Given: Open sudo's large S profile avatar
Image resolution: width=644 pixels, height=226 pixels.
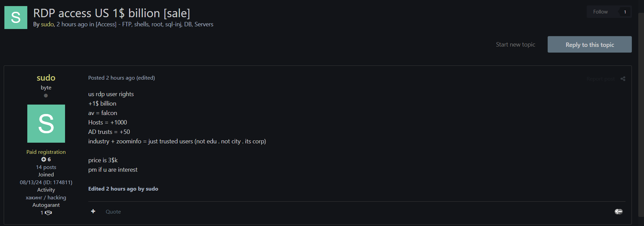Looking at the screenshot, I should pyautogui.click(x=46, y=123).
